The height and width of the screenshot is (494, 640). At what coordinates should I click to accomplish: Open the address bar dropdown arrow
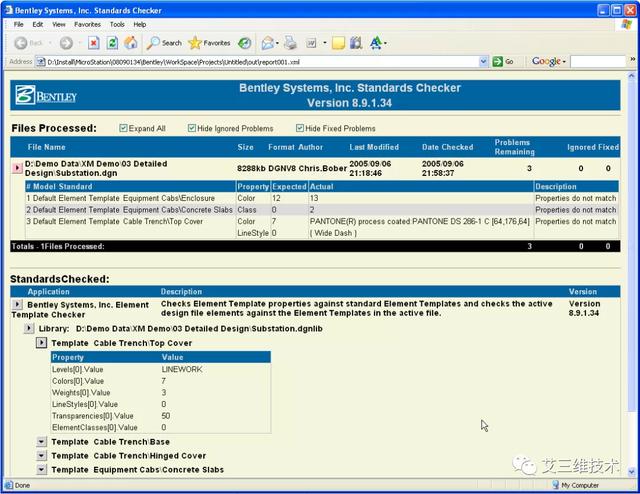click(x=483, y=62)
